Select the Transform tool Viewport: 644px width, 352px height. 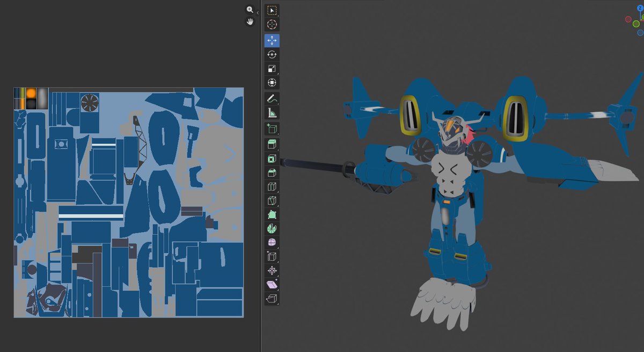click(272, 83)
